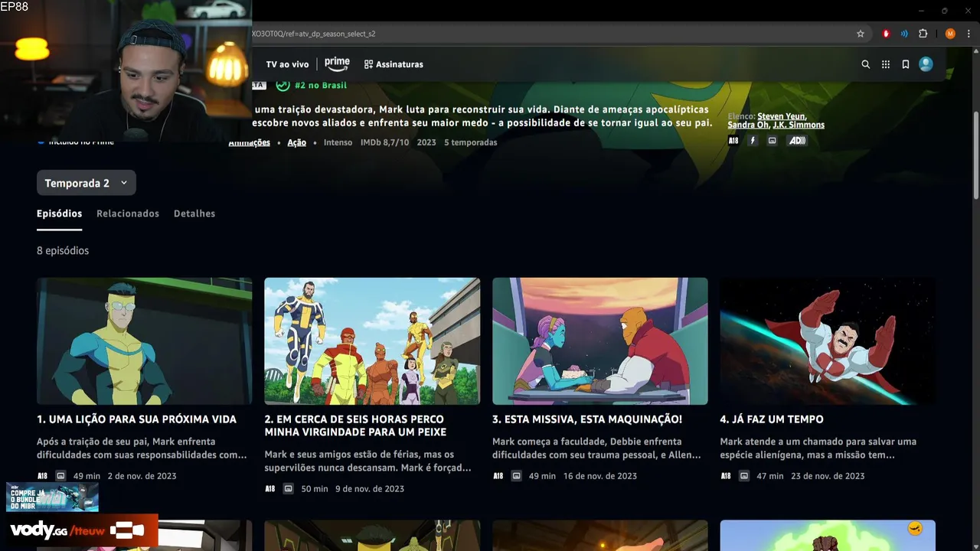The width and height of the screenshot is (980, 551).
Task: Bookmark this page with the star icon
Action: pos(861,34)
